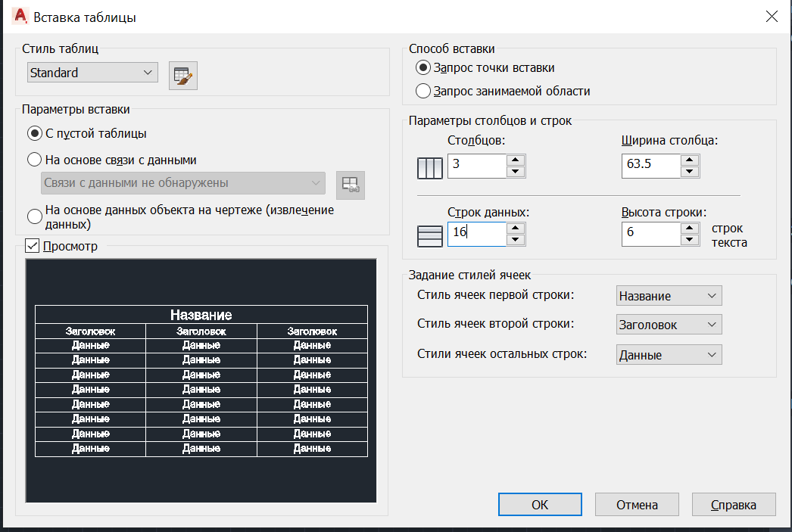Image resolution: width=792 pixels, height=532 pixels.
Task: Toggle the Просмотр preview checkbox
Action: (x=33, y=246)
